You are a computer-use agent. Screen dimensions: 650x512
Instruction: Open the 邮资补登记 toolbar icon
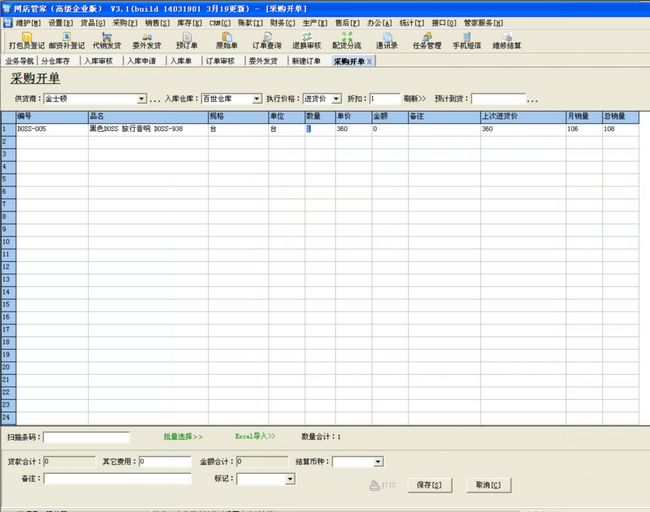point(66,41)
